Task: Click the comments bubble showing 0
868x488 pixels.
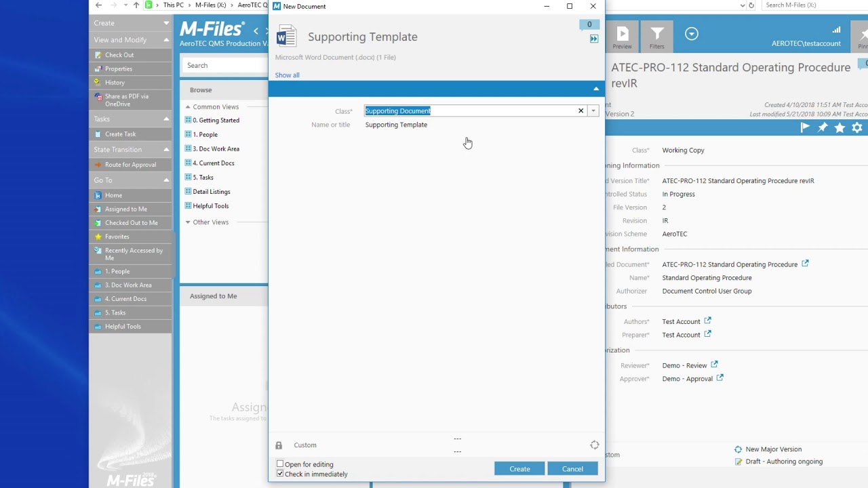Action: (x=589, y=25)
